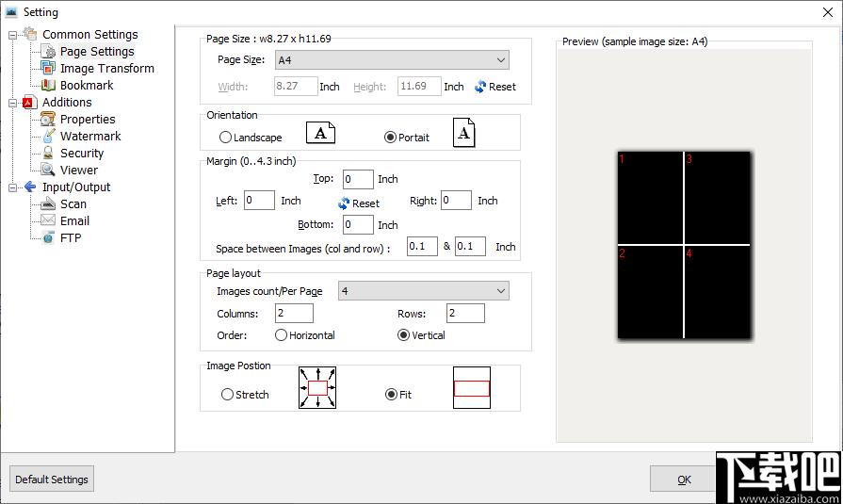This screenshot has height=504, width=843.
Task: Click the Bottom margin input field
Action: pyautogui.click(x=358, y=224)
